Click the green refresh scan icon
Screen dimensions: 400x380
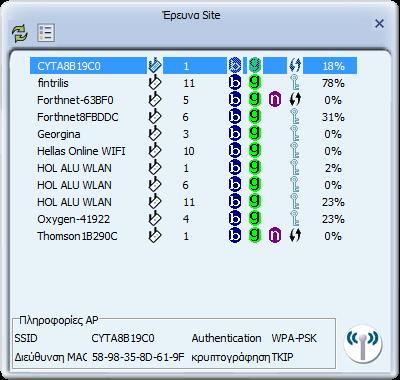point(19,34)
